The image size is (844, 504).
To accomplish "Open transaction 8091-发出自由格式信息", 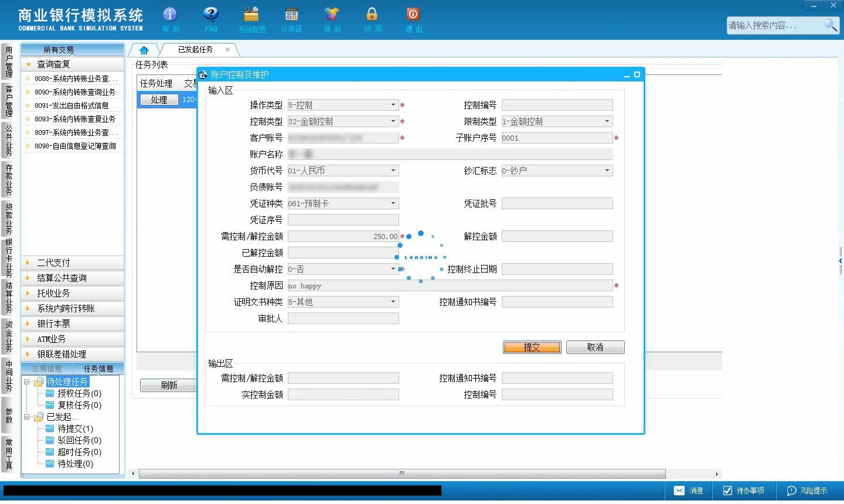I will click(x=72, y=105).
